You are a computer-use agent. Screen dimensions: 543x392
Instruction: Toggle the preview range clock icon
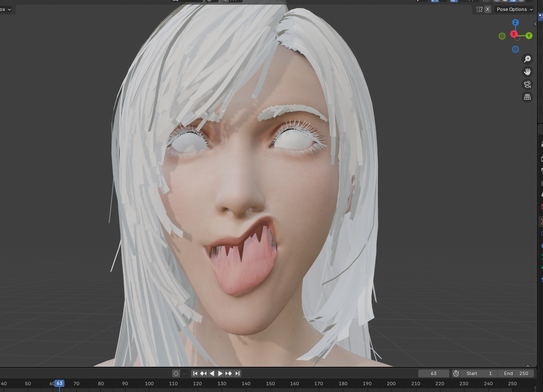tap(456, 373)
